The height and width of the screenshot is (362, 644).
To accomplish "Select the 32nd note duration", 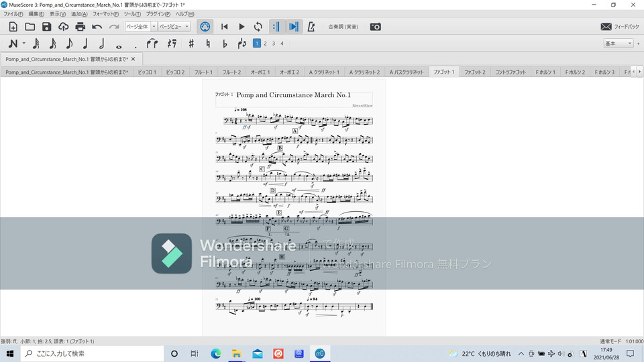I will tap(36, 44).
